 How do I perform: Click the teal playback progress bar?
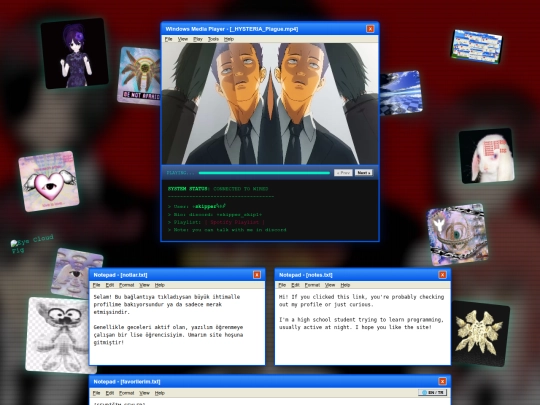(x=264, y=173)
